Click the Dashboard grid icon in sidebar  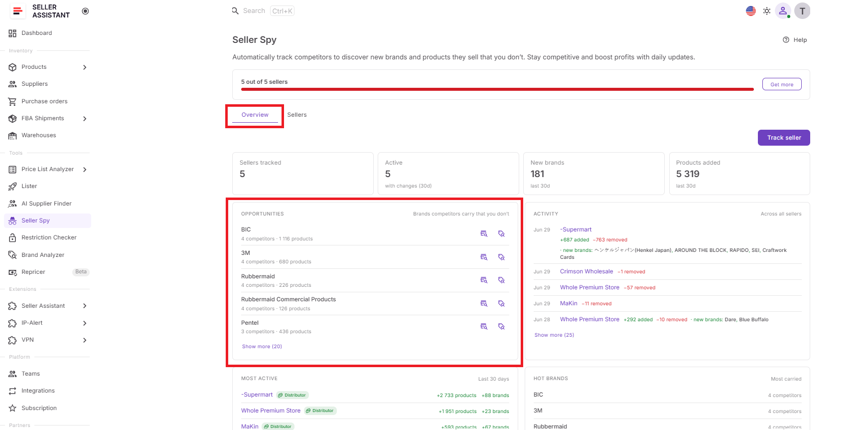tap(12, 33)
